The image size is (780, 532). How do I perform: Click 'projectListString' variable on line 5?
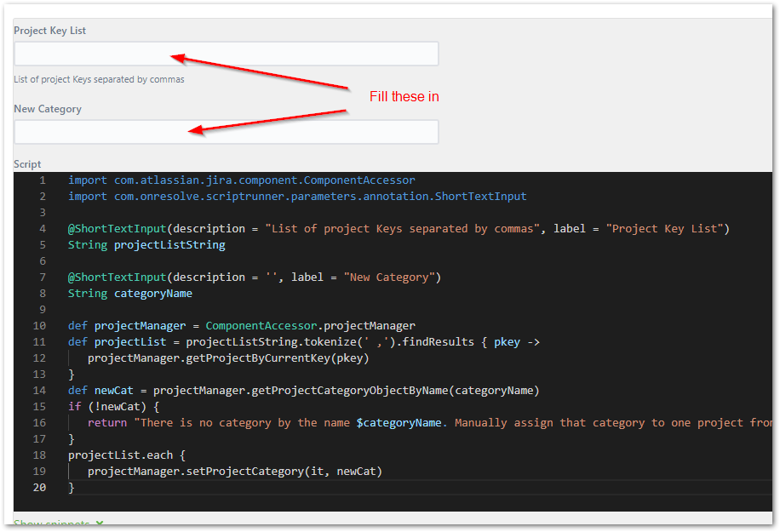click(169, 244)
